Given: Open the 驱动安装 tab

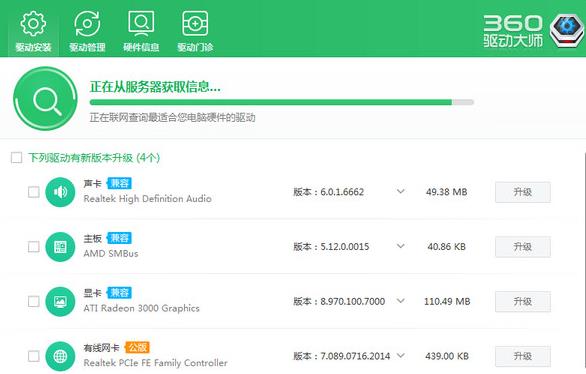Looking at the screenshot, I should 33,31.
